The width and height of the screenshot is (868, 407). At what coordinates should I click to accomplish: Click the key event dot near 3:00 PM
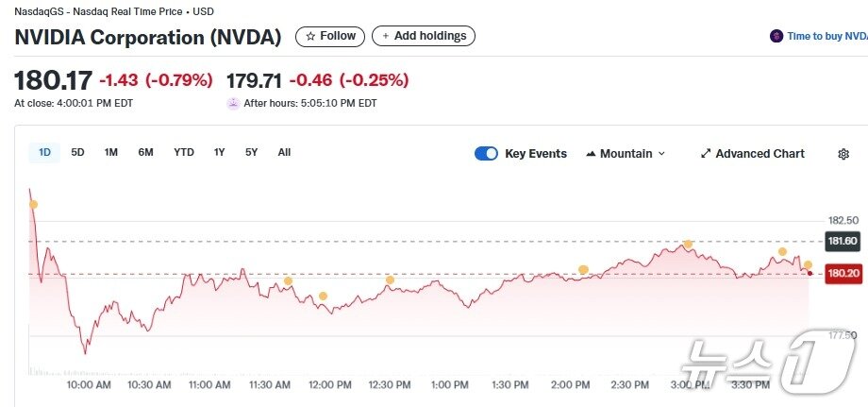(x=689, y=245)
